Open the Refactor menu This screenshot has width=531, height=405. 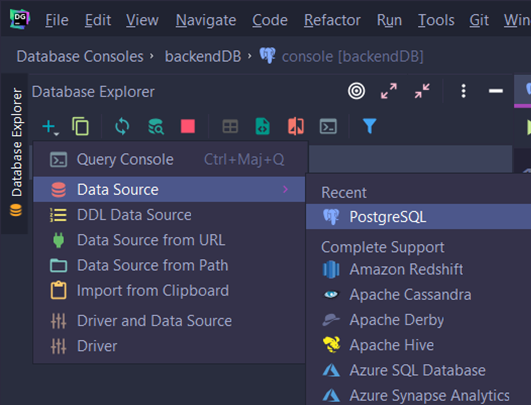pos(332,20)
